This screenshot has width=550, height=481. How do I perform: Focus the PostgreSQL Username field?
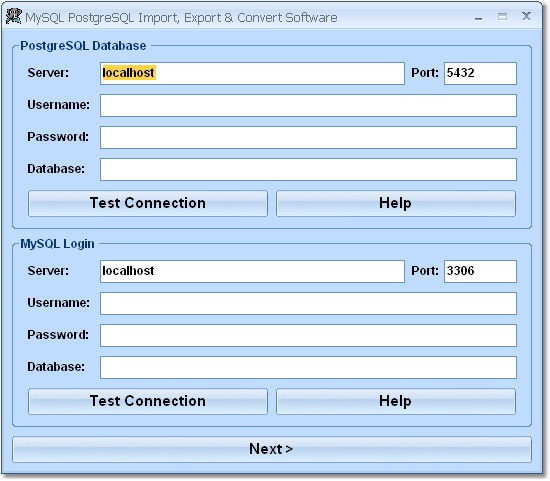[308, 105]
